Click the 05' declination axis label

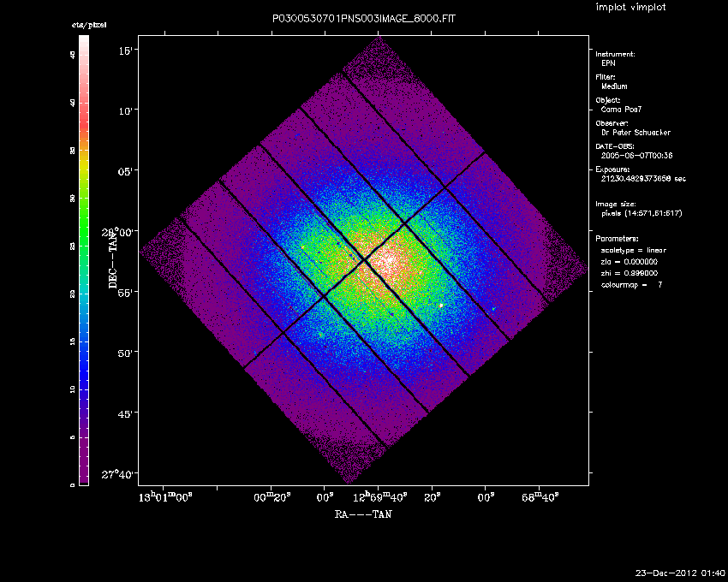pyautogui.click(x=125, y=171)
